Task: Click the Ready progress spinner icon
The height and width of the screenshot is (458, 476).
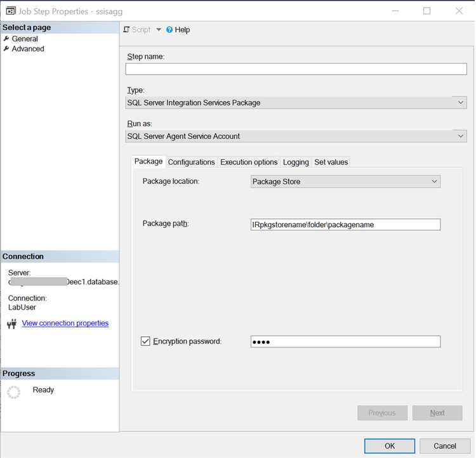Action: click(14, 392)
